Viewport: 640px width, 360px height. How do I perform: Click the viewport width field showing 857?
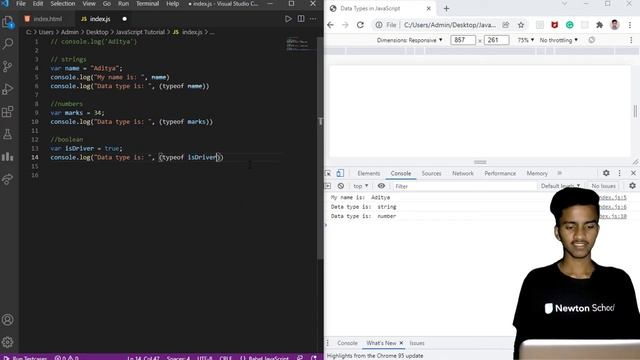pyautogui.click(x=463, y=40)
